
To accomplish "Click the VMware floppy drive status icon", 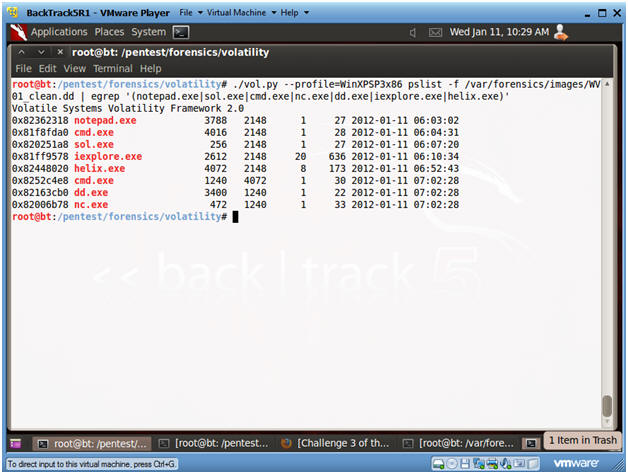I will pos(465,464).
